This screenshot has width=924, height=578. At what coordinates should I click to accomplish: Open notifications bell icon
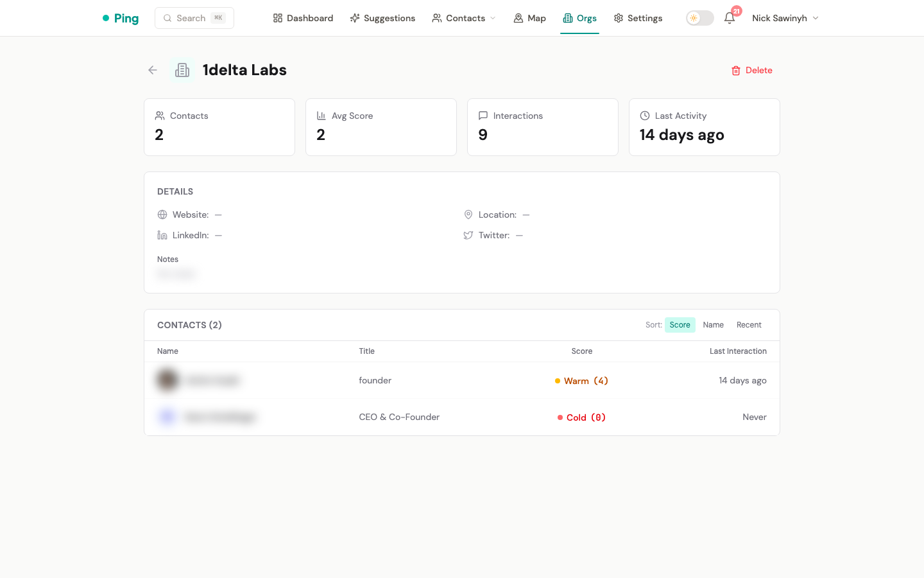click(x=730, y=18)
